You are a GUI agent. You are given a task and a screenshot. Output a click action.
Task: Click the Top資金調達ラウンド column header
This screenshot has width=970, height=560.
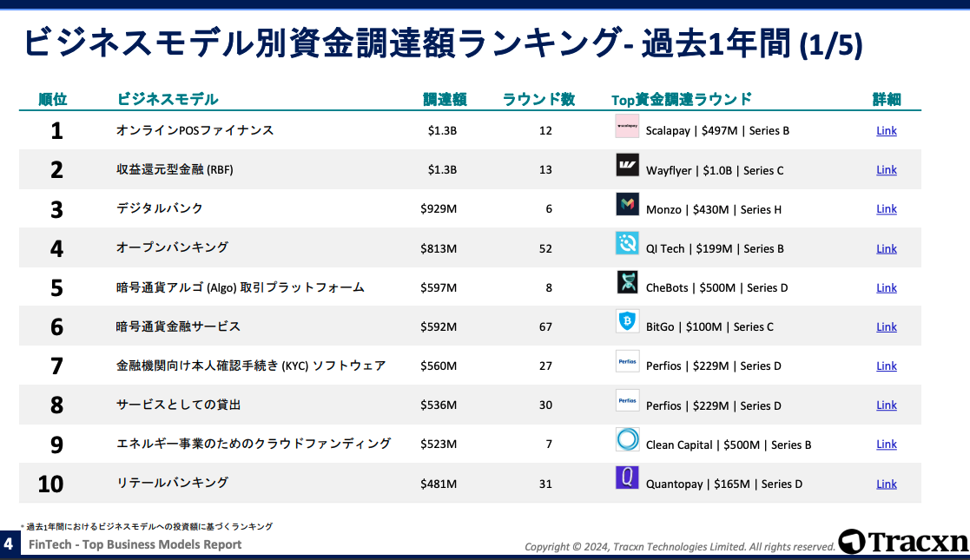click(682, 99)
